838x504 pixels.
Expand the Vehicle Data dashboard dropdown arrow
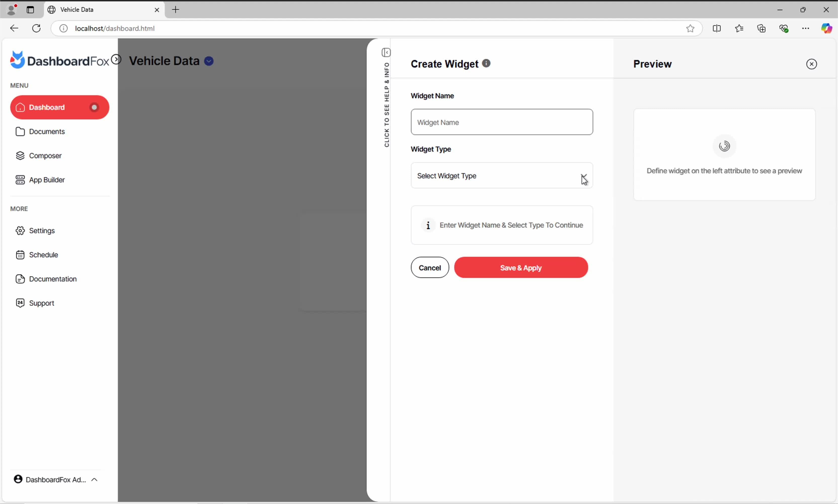(209, 61)
